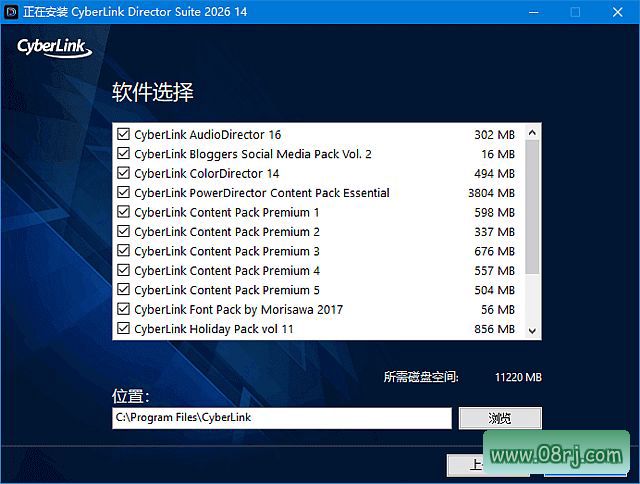The height and width of the screenshot is (484, 640).
Task: Click the scroll up arrow in software list
Action: 532,132
